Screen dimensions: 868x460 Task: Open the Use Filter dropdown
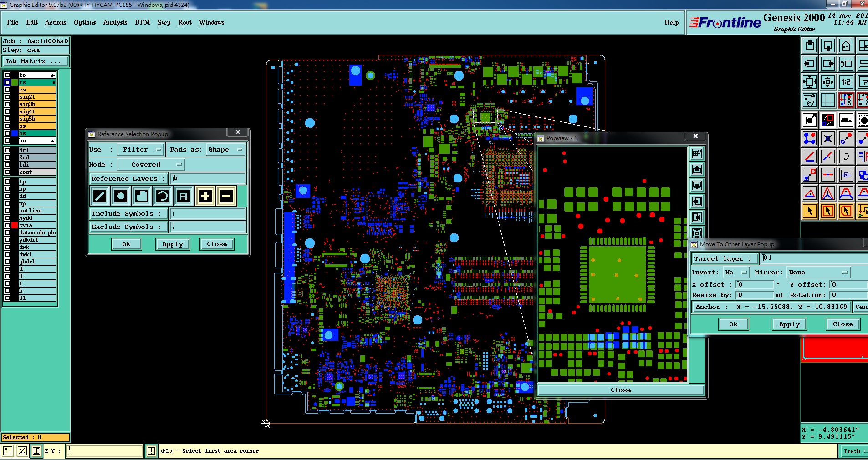pyautogui.click(x=141, y=149)
